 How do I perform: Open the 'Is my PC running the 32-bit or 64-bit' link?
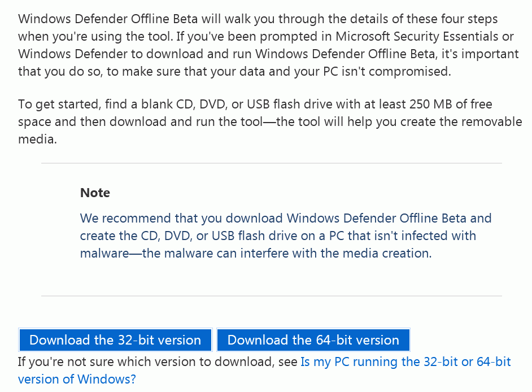click(x=405, y=362)
